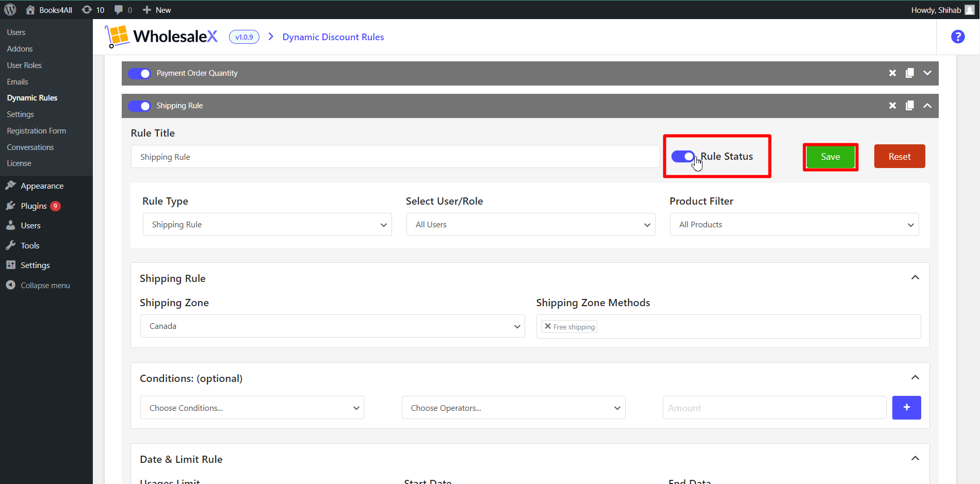Open the User Roles menu item
The height and width of the screenshot is (484, 980).
coord(24,65)
